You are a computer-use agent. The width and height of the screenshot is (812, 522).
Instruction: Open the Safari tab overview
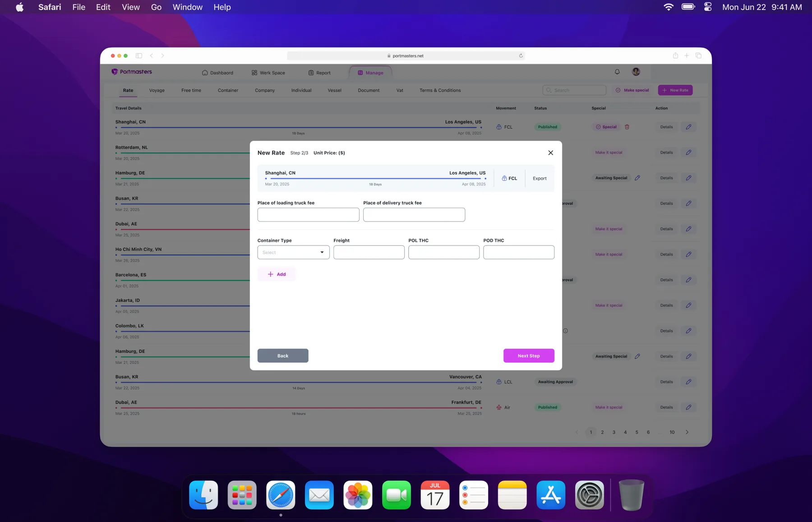(698, 55)
